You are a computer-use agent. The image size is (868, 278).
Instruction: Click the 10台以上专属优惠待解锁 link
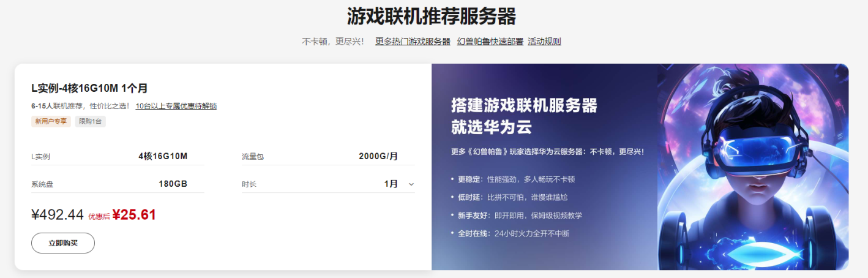pos(176,106)
